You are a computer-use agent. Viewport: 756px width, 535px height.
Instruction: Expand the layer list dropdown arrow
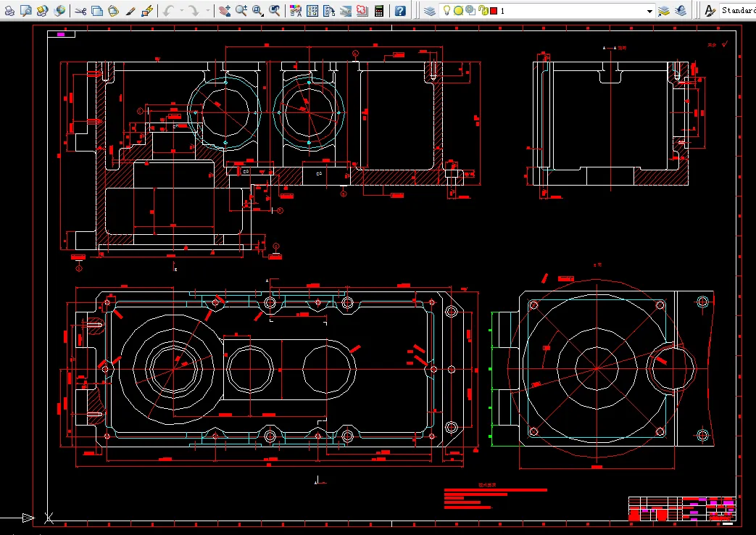[649, 11]
